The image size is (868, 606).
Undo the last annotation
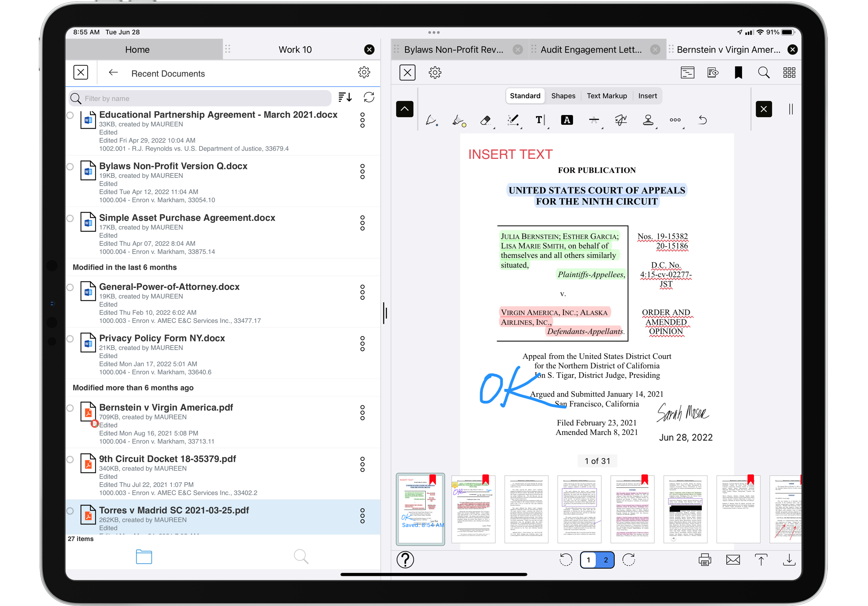tap(703, 120)
